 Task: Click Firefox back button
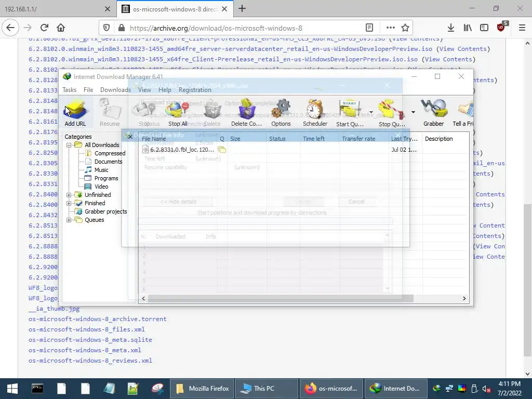coord(10,28)
